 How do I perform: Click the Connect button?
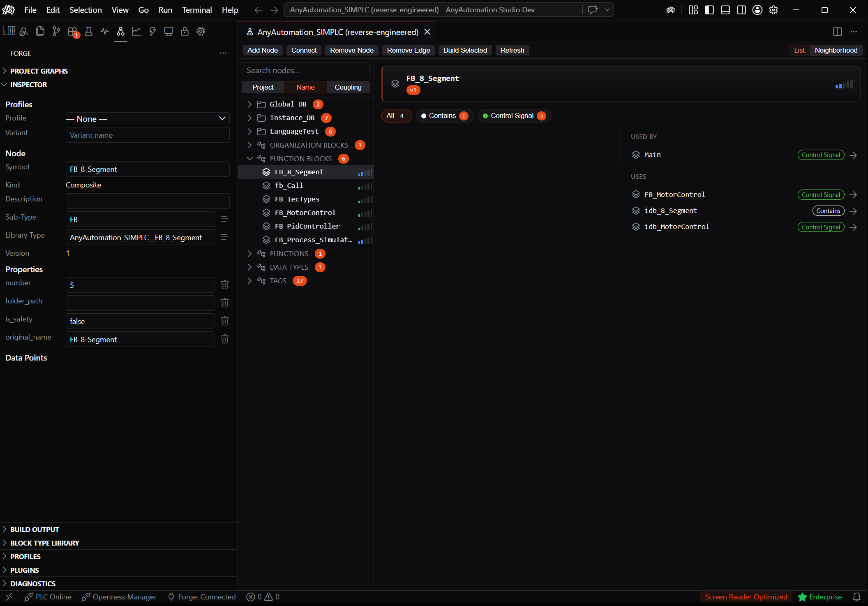click(x=304, y=50)
